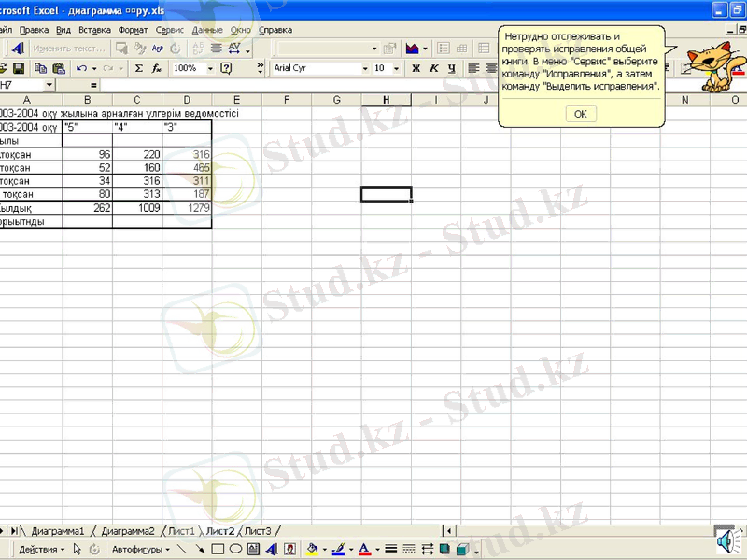Click the Save icon on the toolbar
The height and width of the screenshot is (560, 747).
(17, 68)
